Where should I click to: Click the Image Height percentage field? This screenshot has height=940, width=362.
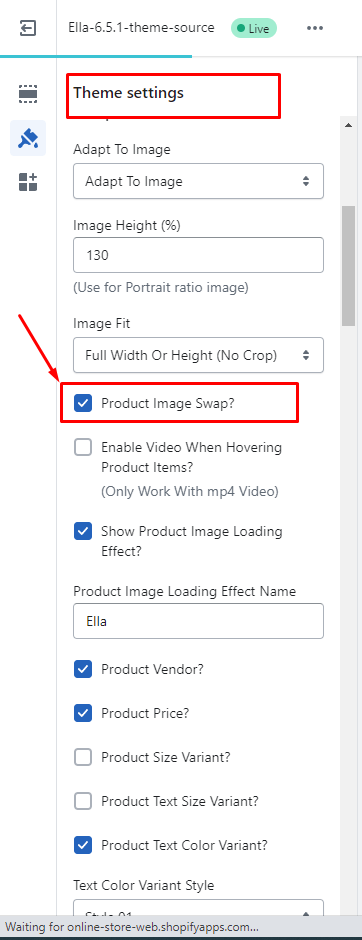point(198,255)
